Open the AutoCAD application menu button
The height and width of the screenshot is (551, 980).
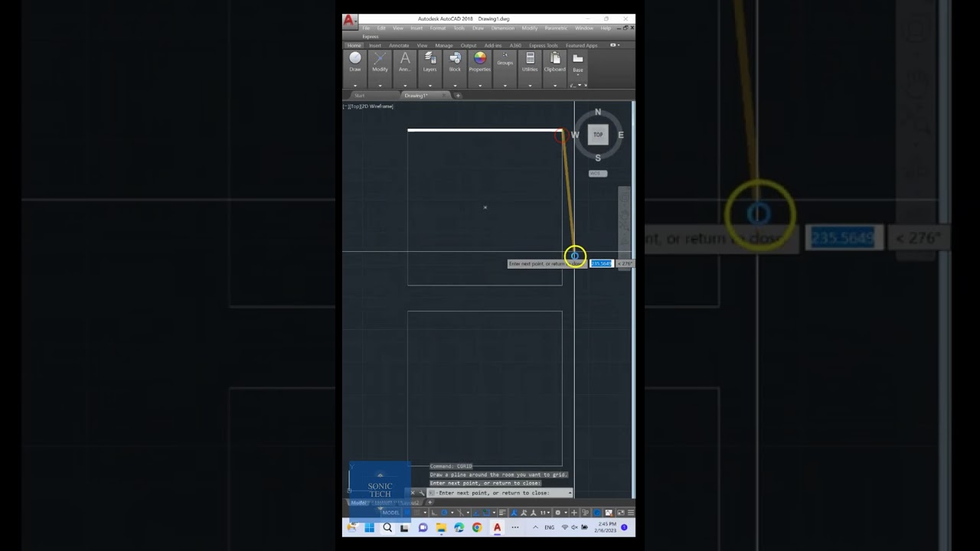(x=349, y=21)
